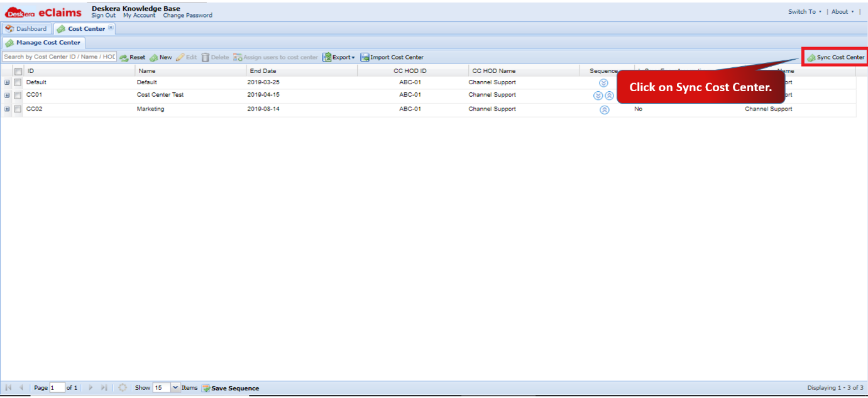Click the Sync Cost Center button
Image resolution: width=868 pixels, height=398 pixels.
click(x=835, y=57)
